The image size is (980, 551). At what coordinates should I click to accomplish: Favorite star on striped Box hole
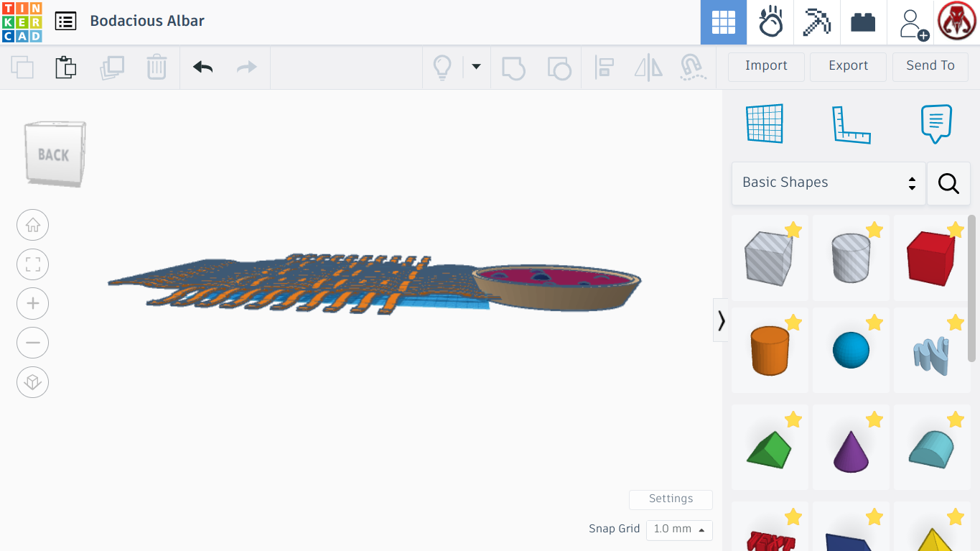point(793,230)
